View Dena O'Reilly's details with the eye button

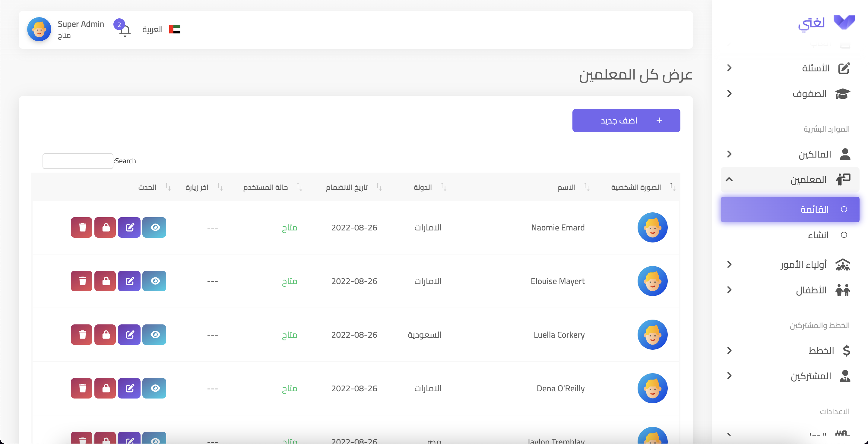coord(154,388)
